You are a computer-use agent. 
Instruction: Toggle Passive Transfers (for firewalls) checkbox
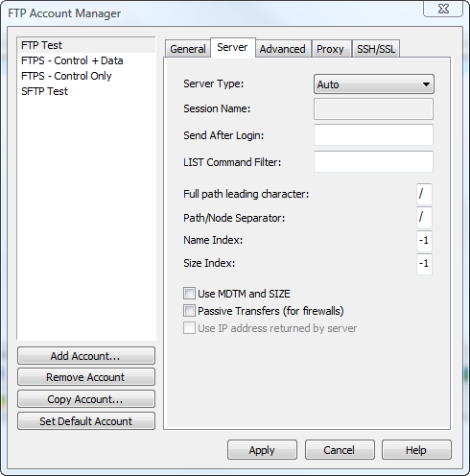[x=189, y=311]
